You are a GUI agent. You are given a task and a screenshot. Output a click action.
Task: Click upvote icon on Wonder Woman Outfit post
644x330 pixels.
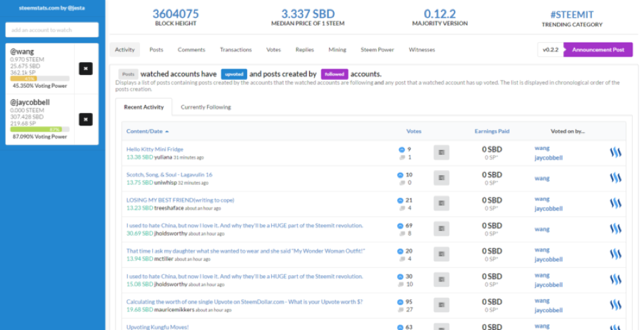400,251
